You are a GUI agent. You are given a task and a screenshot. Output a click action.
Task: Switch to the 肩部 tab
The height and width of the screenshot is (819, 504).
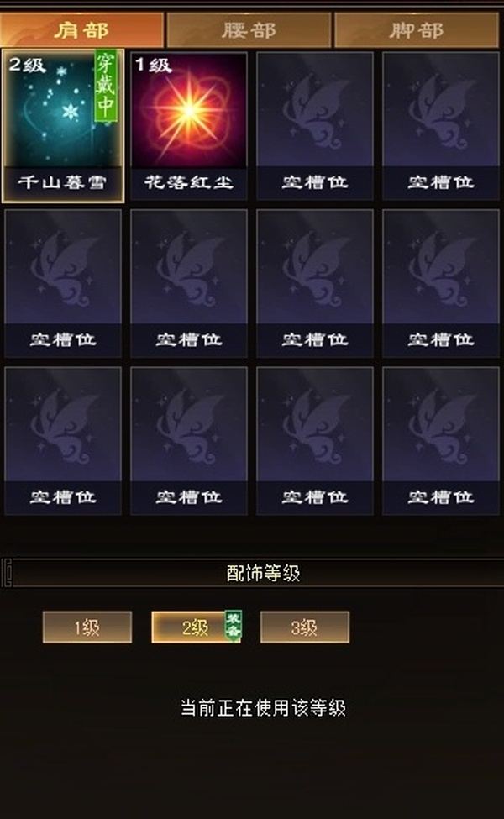[82, 30]
